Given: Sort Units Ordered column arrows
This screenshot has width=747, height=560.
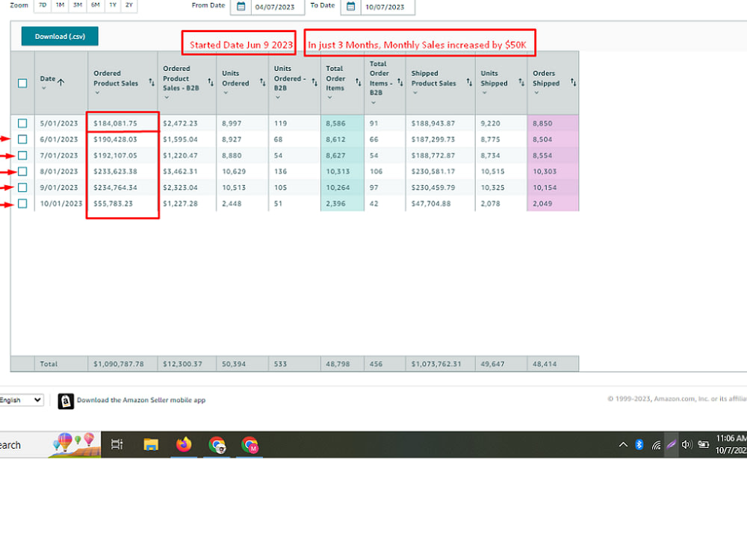Looking at the screenshot, I should tap(262, 82).
